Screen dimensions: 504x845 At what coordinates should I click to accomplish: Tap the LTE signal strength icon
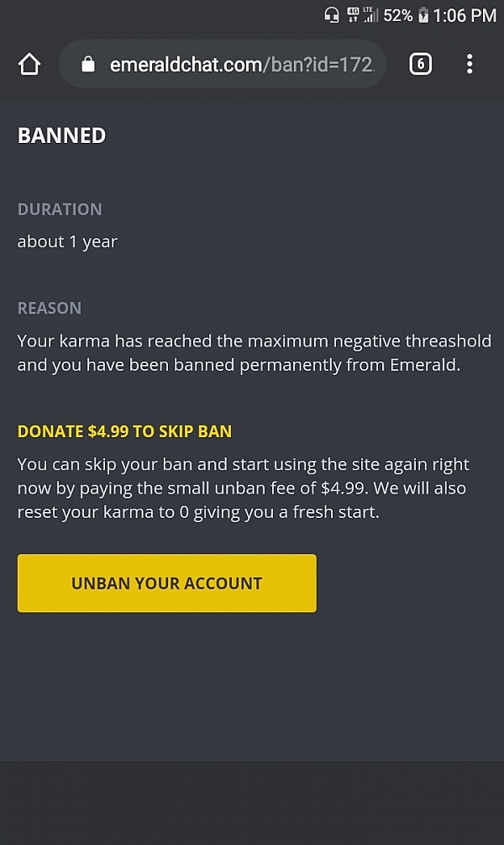pos(371,15)
